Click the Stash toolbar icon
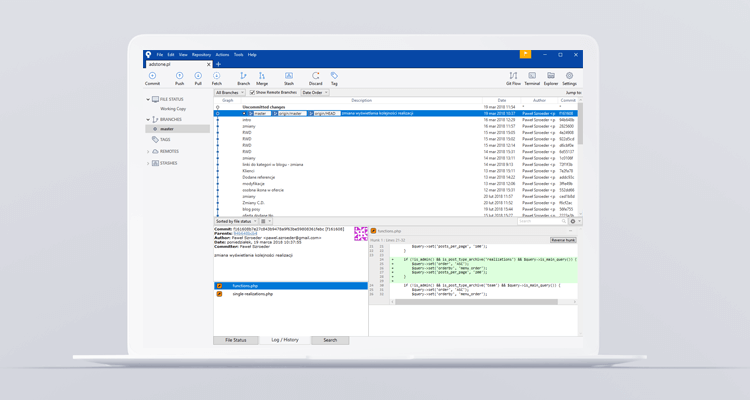The height and width of the screenshot is (400, 750). click(289, 78)
